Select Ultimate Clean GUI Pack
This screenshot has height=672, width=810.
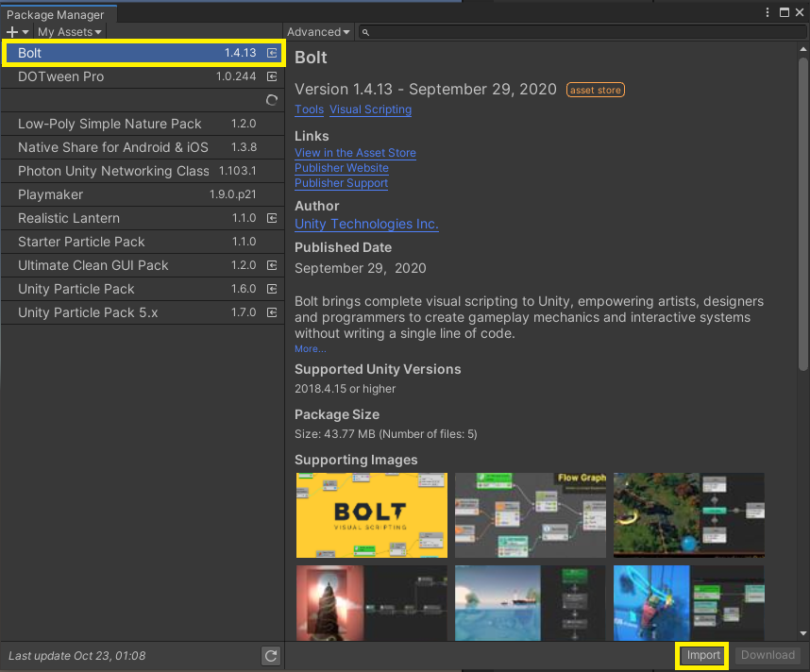click(x=143, y=265)
